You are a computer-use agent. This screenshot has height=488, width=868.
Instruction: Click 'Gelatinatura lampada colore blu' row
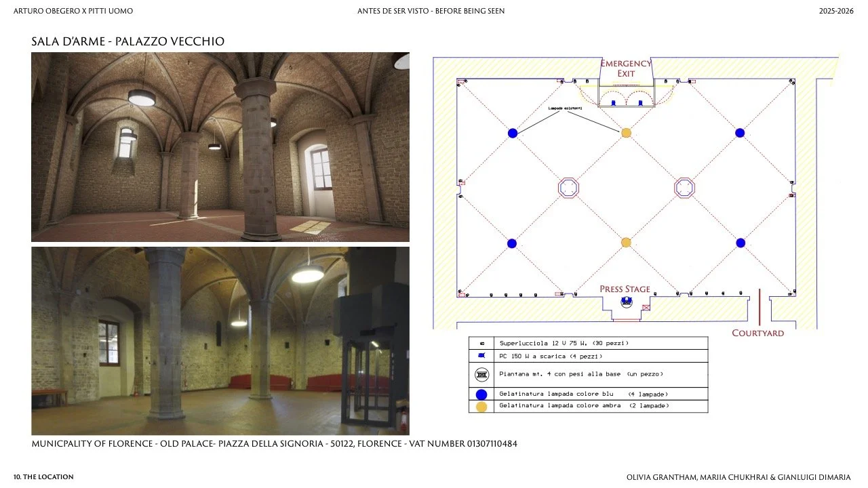[588, 394]
